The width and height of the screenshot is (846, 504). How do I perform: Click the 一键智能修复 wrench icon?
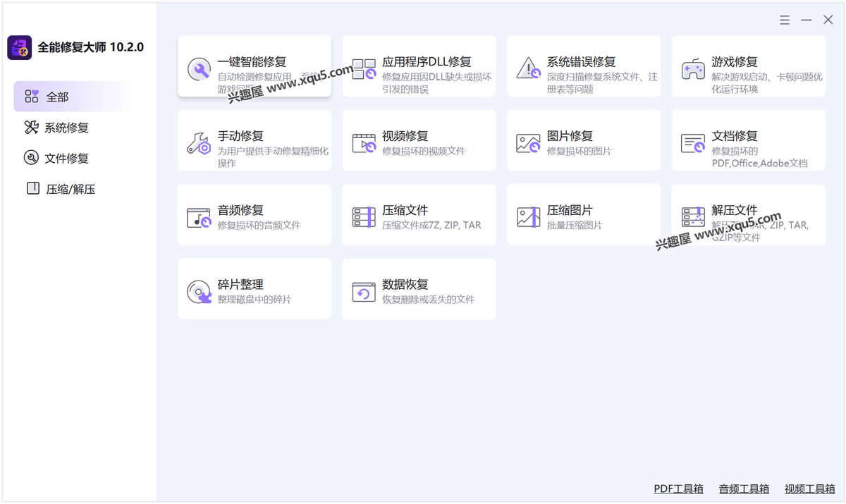(199, 69)
